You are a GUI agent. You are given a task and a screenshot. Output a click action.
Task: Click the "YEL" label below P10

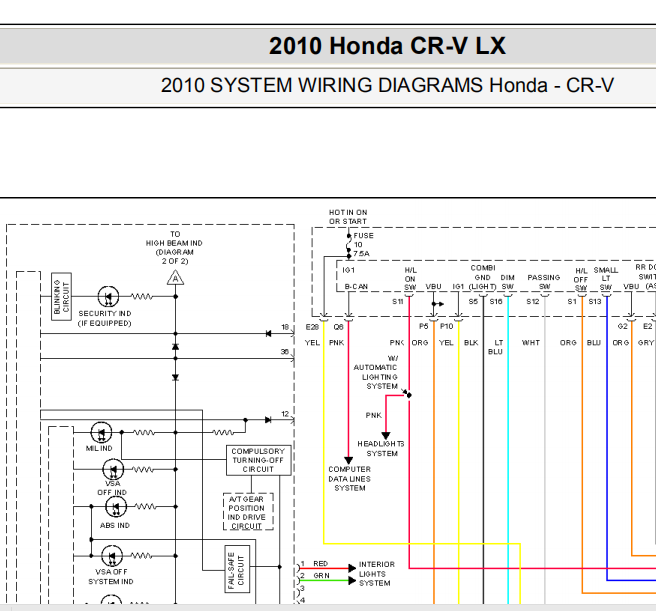click(x=446, y=343)
